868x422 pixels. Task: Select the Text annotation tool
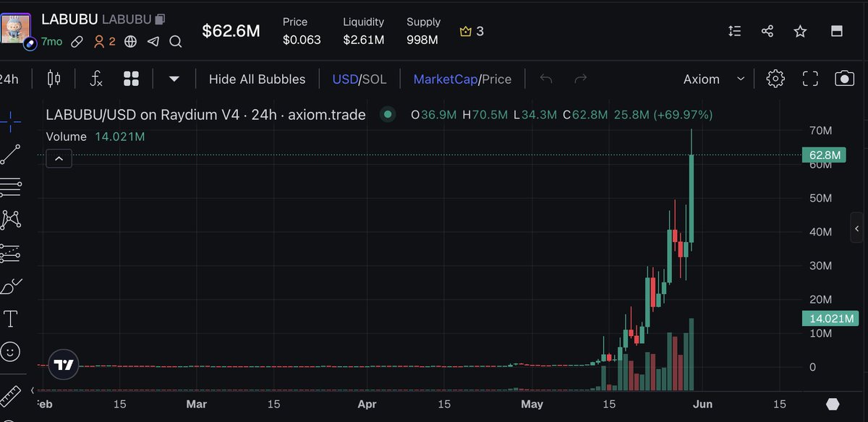point(11,319)
